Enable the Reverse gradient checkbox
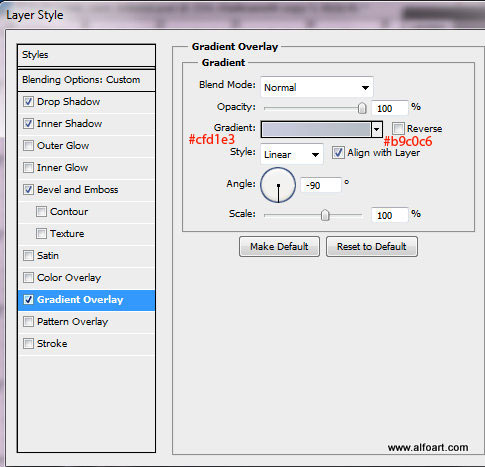 [398, 128]
